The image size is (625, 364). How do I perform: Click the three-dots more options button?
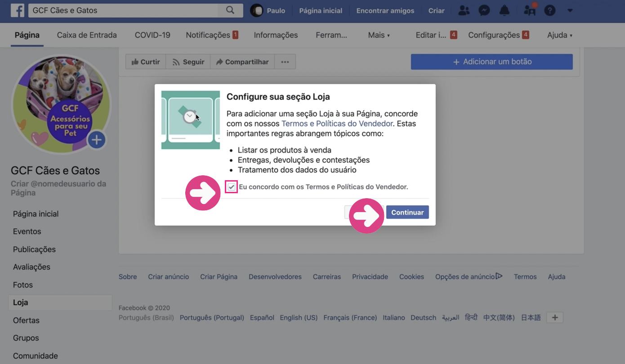(285, 62)
